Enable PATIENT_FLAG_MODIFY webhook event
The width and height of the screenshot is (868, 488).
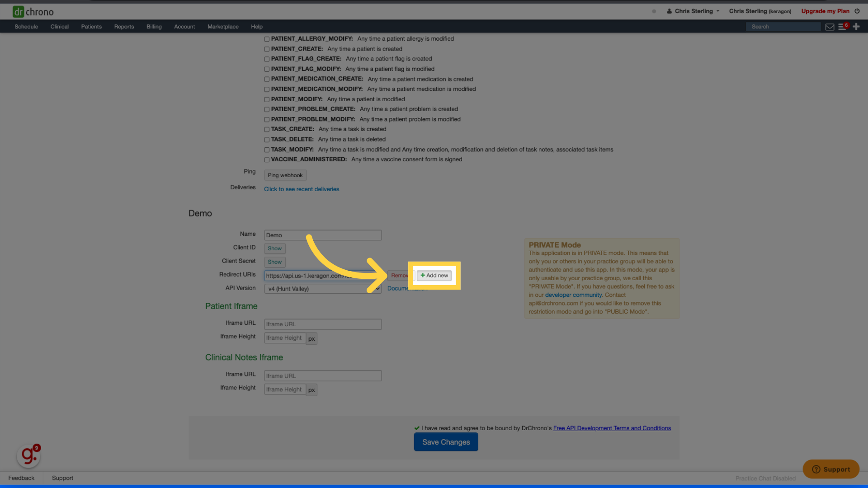point(267,70)
